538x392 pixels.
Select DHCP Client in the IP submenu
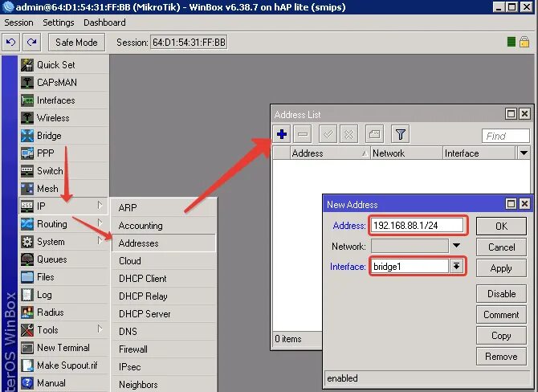coord(164,279)
